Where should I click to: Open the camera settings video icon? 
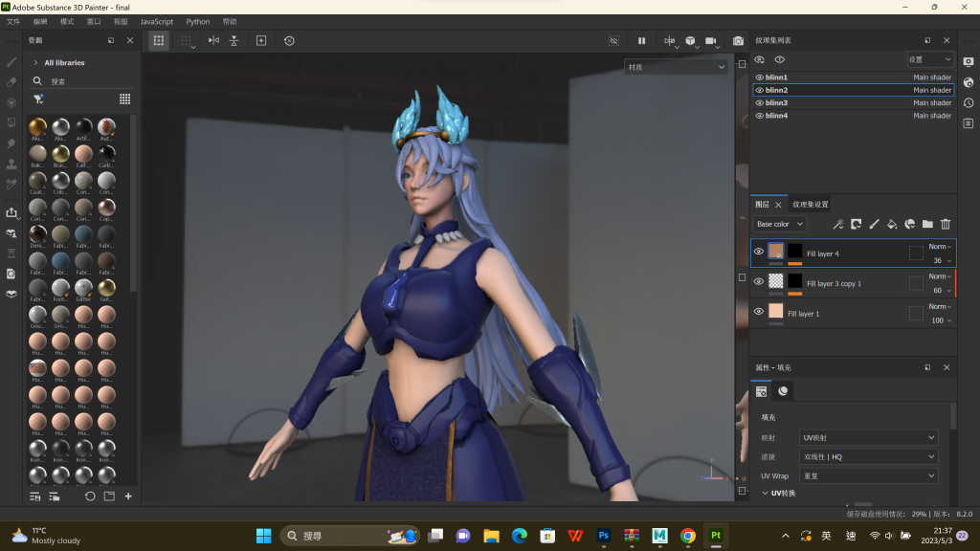tap(711, 40)
